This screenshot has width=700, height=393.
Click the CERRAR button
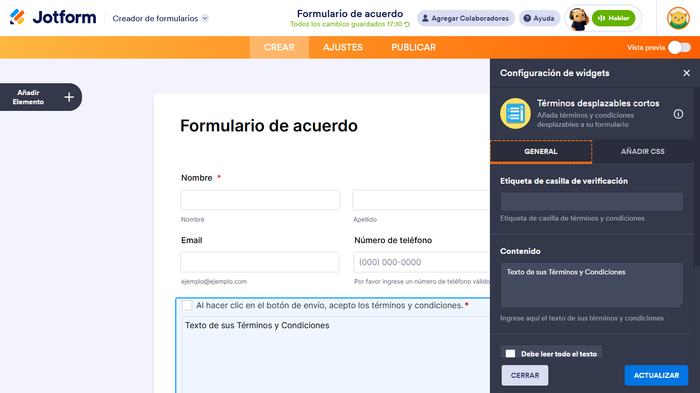(525, 375)
